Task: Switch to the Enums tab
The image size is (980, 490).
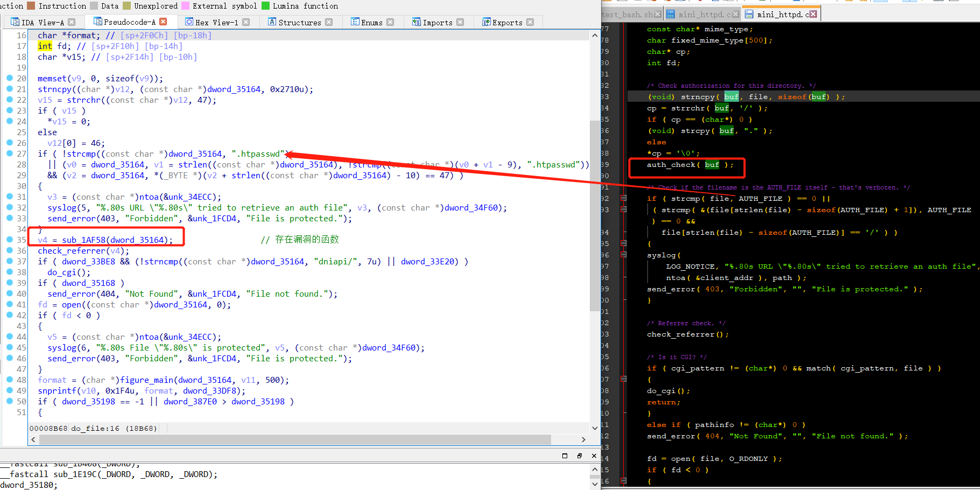Action: tap(372, 23)
